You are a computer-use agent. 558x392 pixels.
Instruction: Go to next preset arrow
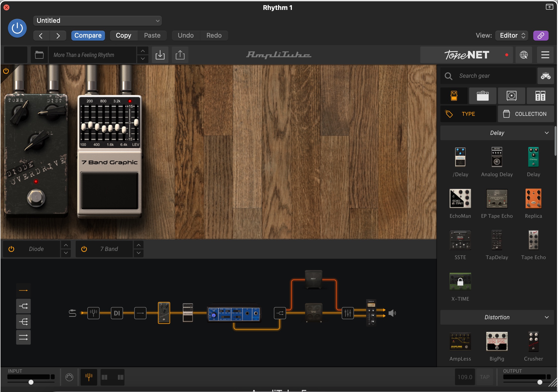click(58, 36)
